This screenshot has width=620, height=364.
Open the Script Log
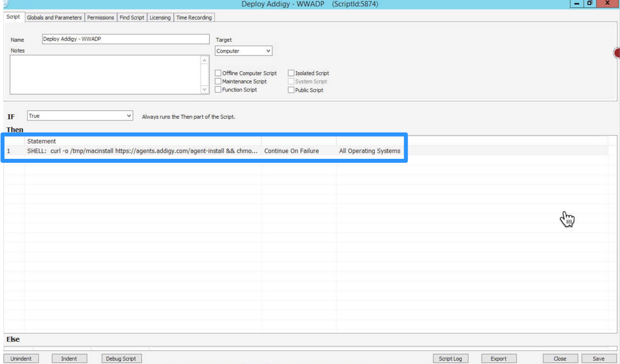click(450, 358)
